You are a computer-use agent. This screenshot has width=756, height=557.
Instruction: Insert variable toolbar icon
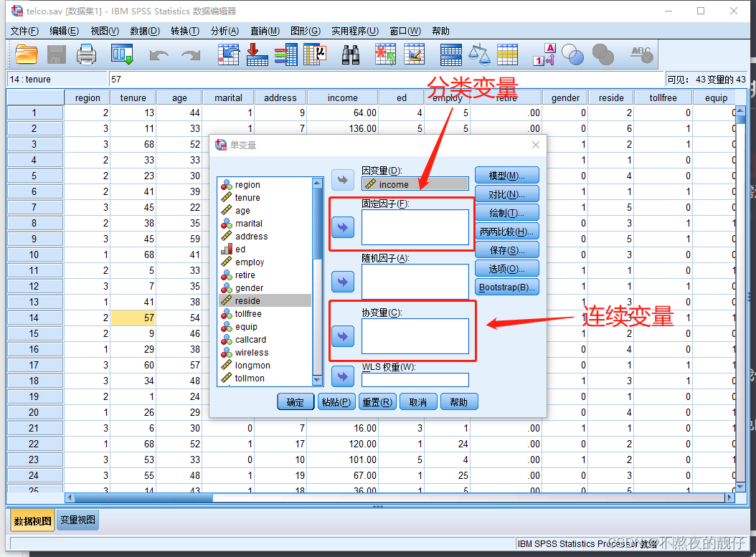tap(414, 54)
